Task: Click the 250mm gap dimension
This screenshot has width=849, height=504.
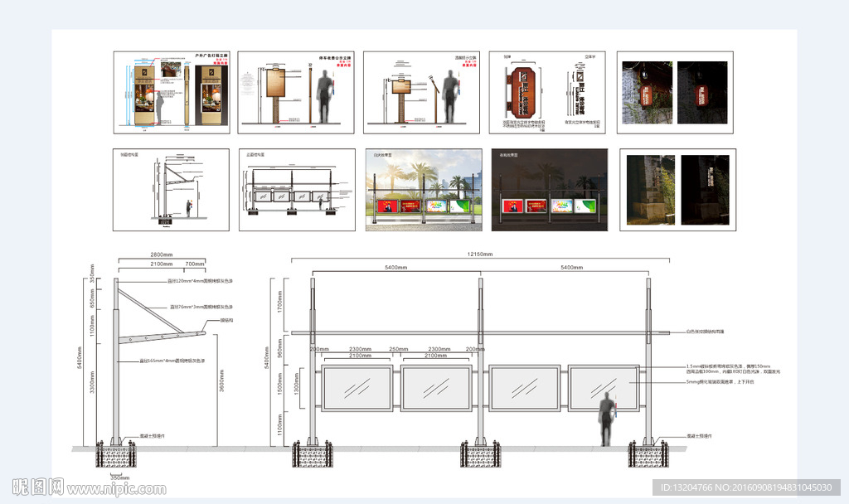Action: 399,349
